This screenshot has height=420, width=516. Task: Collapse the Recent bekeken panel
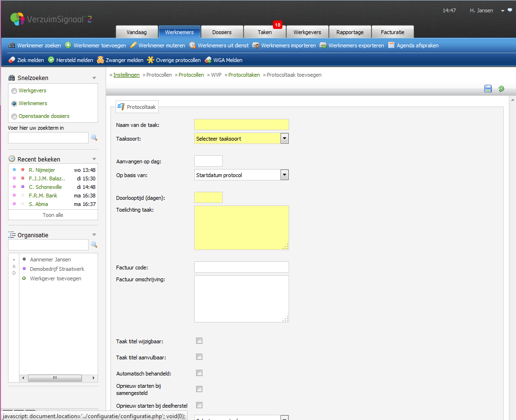tap(94, 159)
